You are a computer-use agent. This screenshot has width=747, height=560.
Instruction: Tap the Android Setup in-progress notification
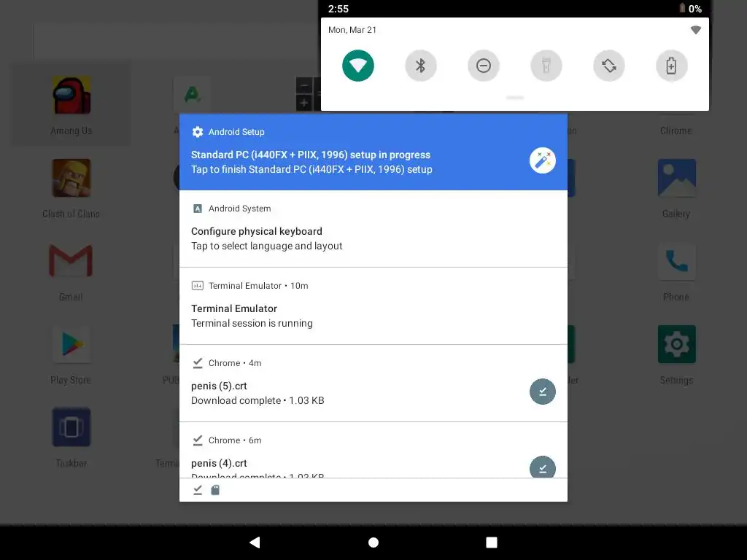coord(373,152)
